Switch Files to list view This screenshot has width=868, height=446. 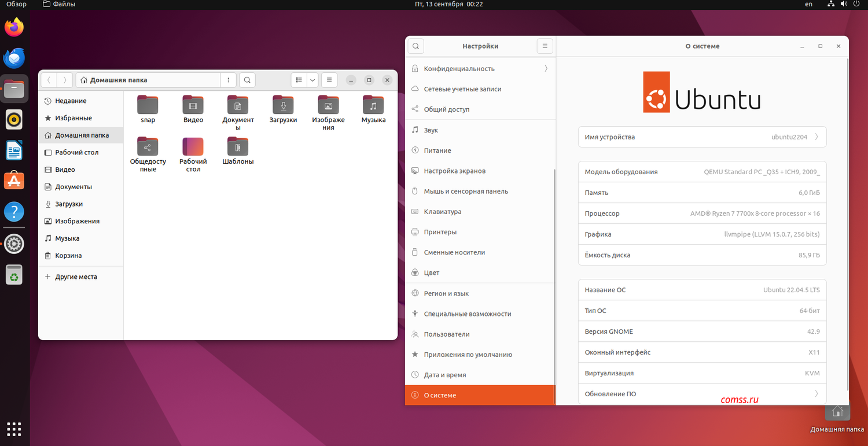click(x=299, y=80)
